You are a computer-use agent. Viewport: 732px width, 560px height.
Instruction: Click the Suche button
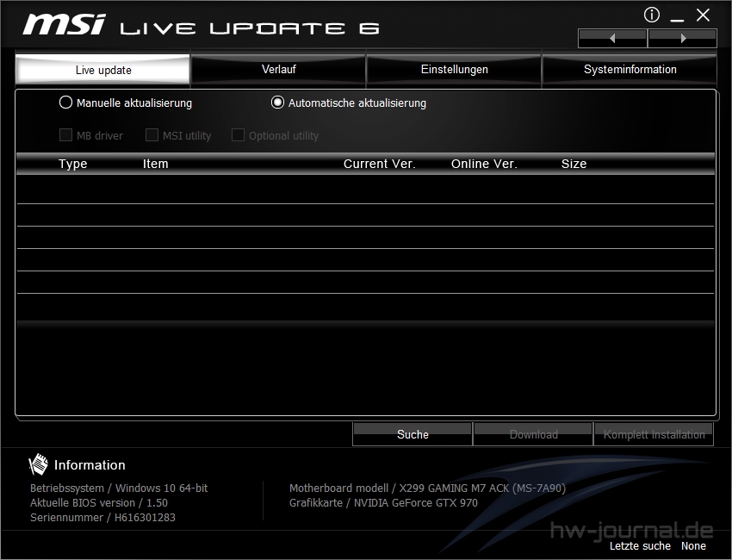pos(413,434)
